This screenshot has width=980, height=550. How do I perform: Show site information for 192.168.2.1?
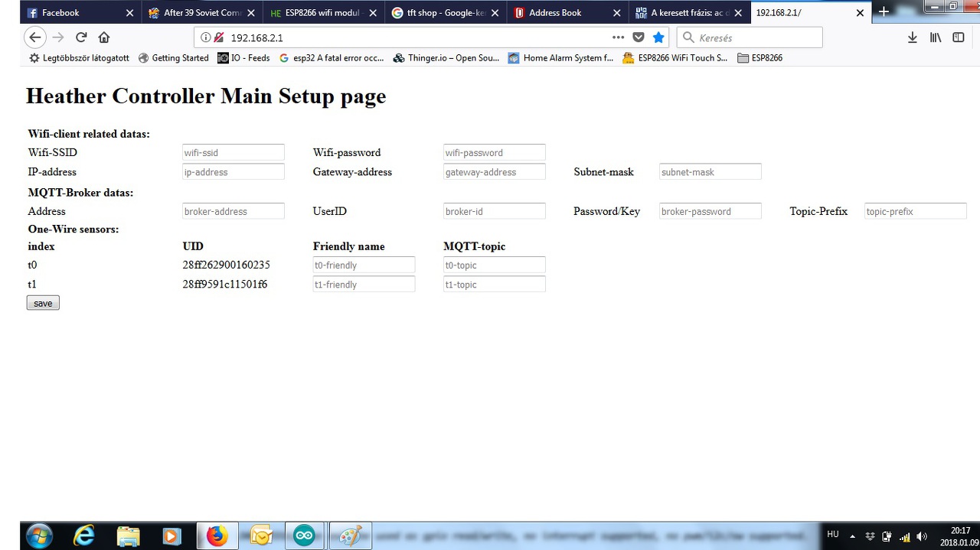(206, 37)
